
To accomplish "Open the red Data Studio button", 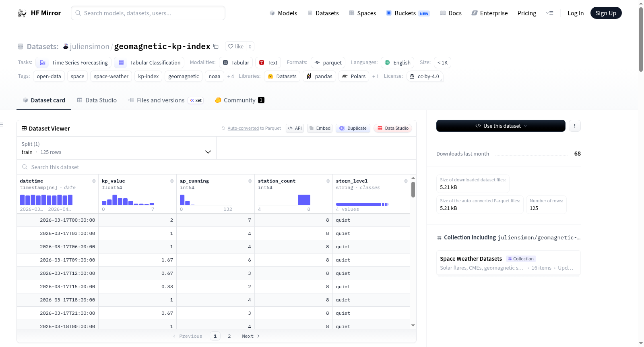I will [393, 128].
